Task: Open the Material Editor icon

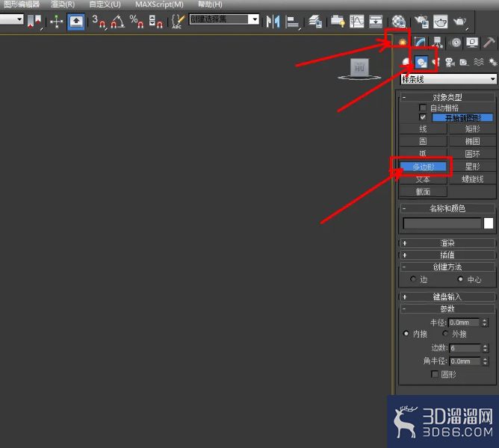Action: 398,22
